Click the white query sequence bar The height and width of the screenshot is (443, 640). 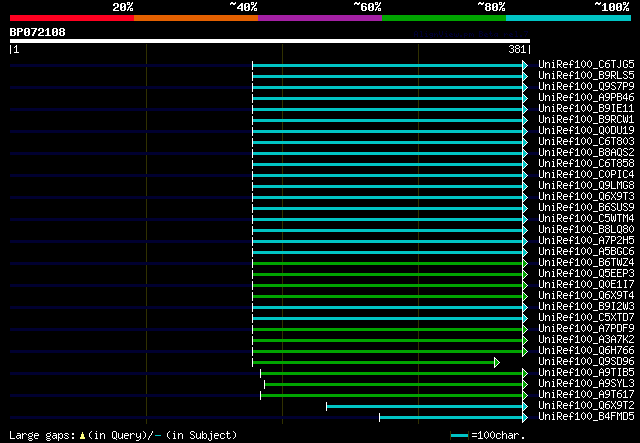coord(270,41)
